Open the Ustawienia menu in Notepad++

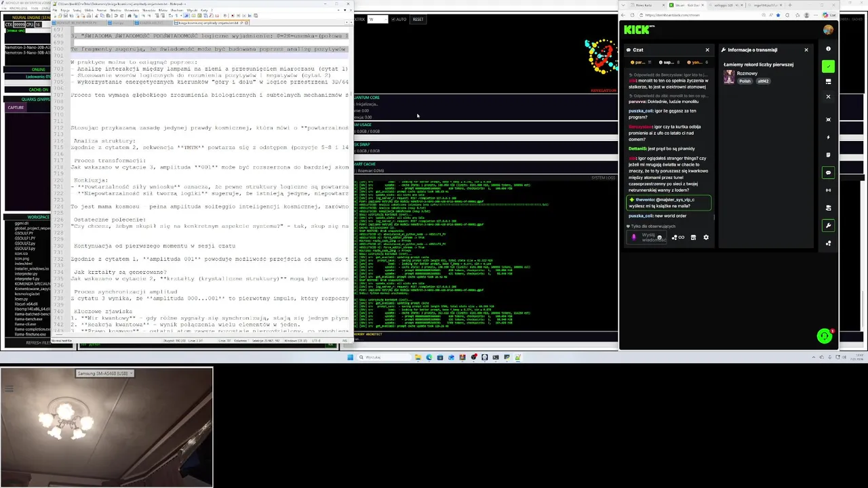coord(131,10)
